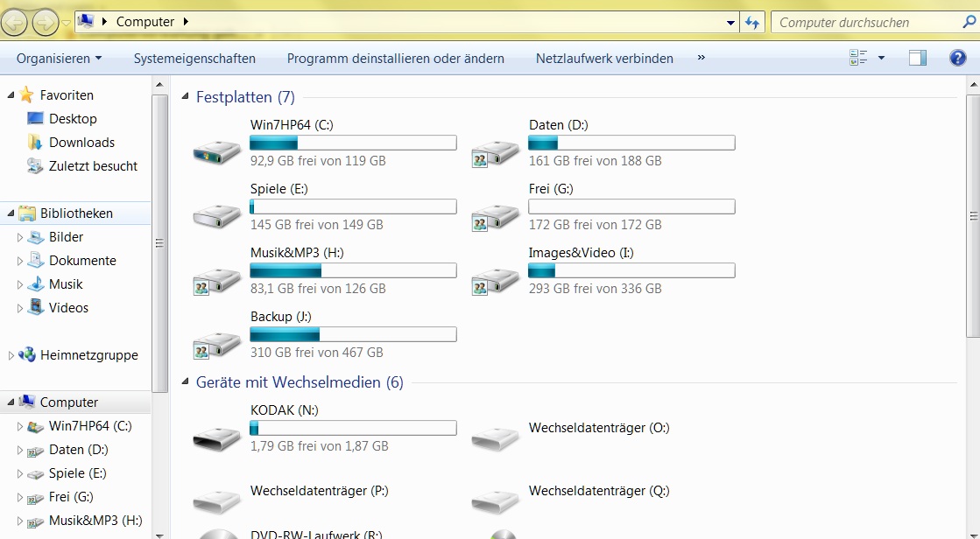
Task: Open recent pages dropdown next to forward button
Action: 66,23
